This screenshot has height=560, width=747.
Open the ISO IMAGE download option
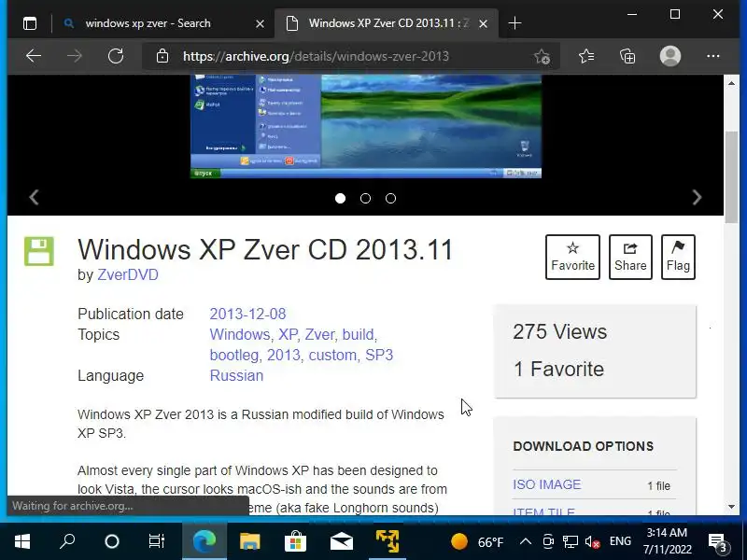coord(547,484)
